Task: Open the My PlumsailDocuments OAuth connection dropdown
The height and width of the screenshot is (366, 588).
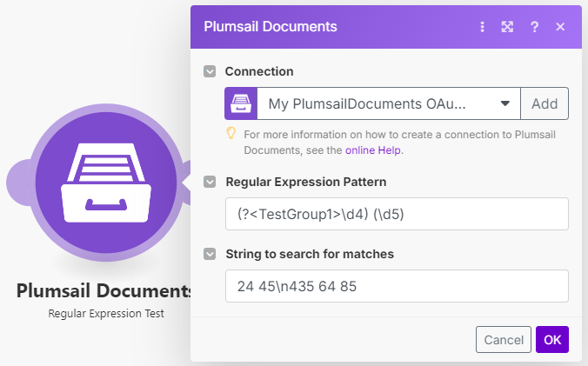Action: pyautogui.click(x=389, y=103)
